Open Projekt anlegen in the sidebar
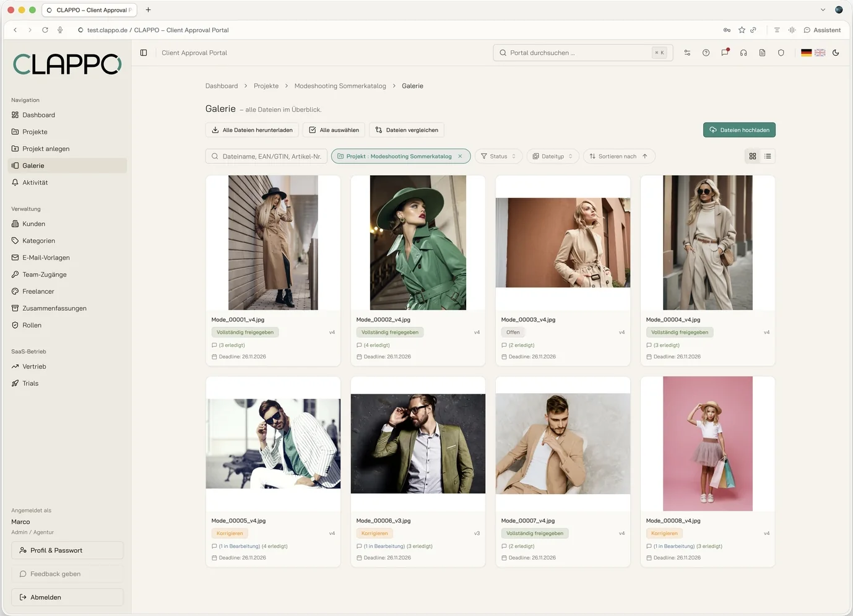The width and height of the screenshot is (853, 616). coord(67,149)
